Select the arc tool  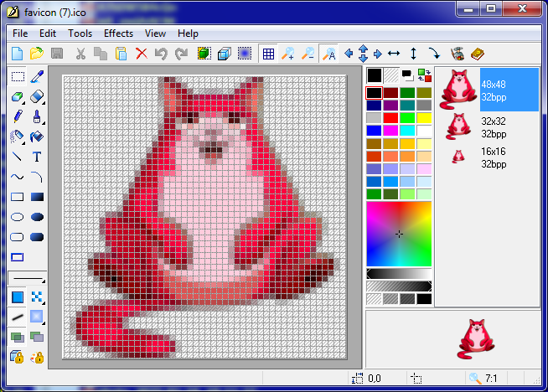point(37,177)
